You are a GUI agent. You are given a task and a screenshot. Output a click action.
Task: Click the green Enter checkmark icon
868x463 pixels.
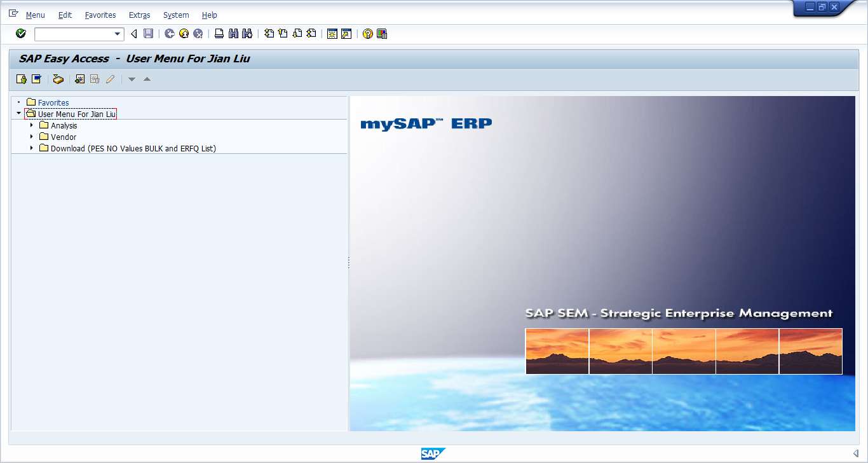21,34
